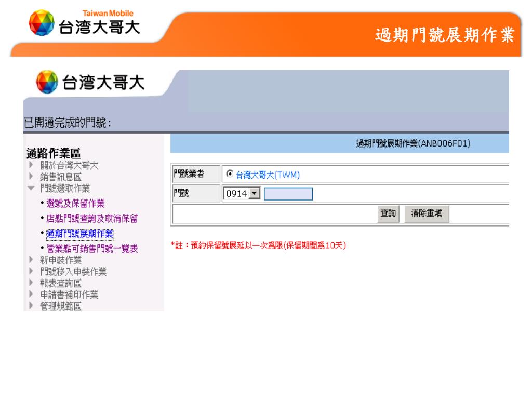
Task: Expand the 報表查詢區 menu arrow
Action: pyautogui.click(x=31, y=283)
